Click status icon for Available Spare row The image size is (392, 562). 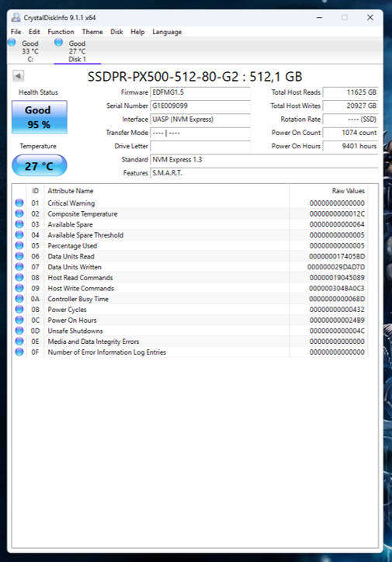(x=19, y=224)
